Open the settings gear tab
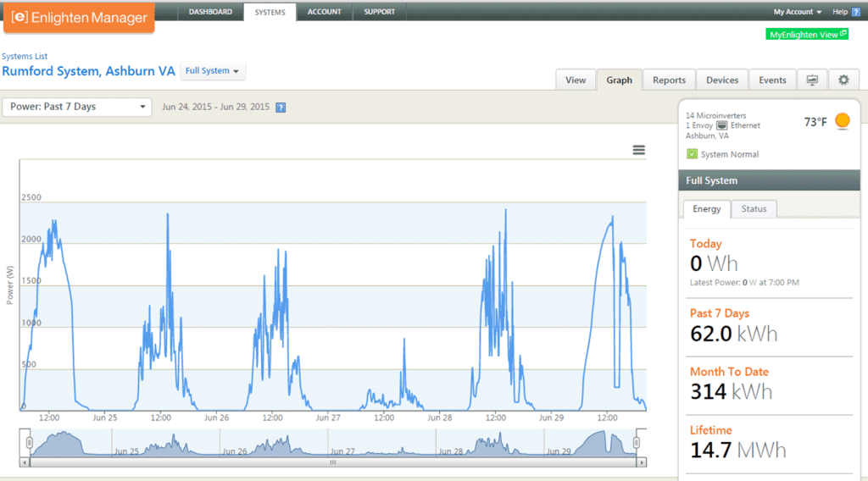868x481 pixels. pyautogui.click(x=843, y=80)
